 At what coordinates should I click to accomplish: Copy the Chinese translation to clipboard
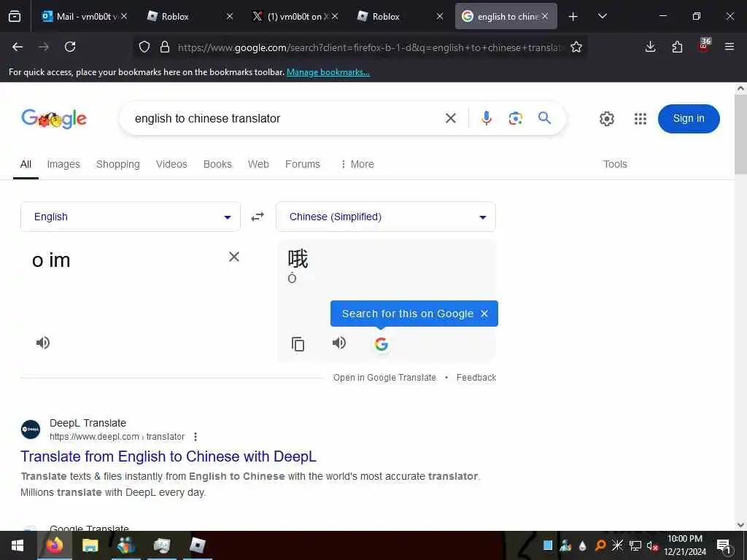[298, 344]
